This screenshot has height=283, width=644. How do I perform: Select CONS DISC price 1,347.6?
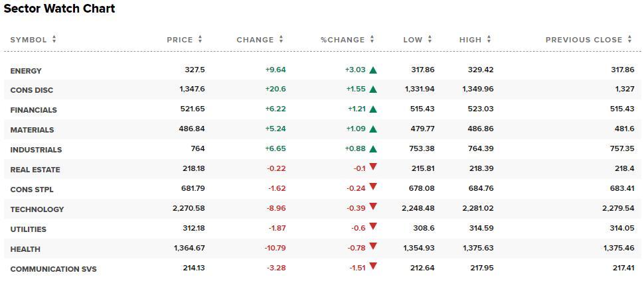[x=193, y=89]
